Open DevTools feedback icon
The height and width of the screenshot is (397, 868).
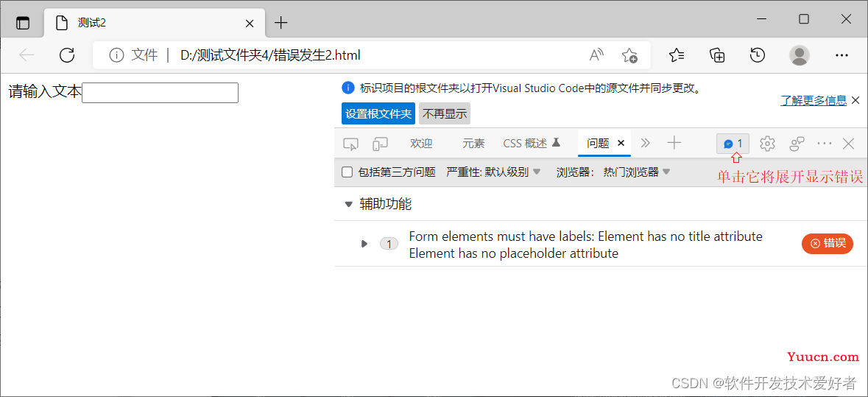pyautogui.click(x=797, y=144)
